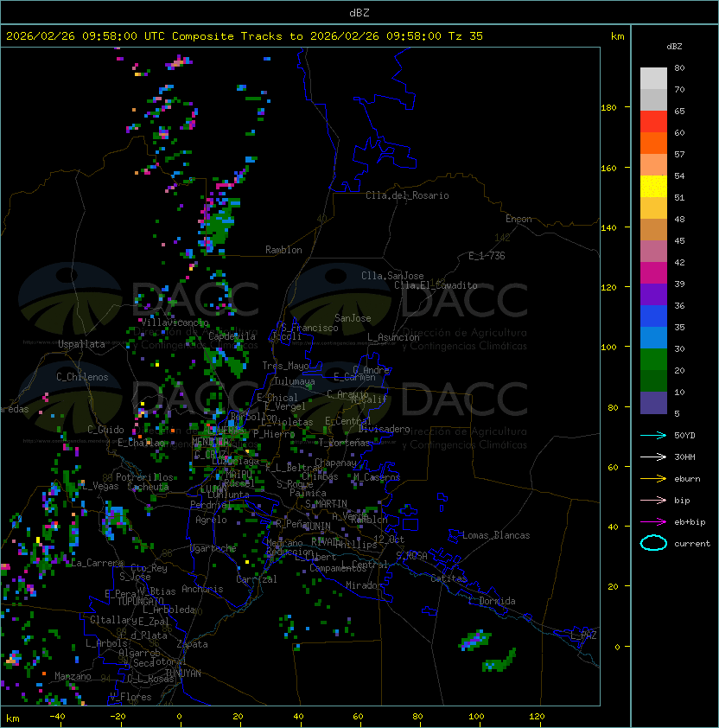The height and width of the screenshot is (728, 719).
Task: Click the 'Encon' map label
Action: (x=519, y=219)
